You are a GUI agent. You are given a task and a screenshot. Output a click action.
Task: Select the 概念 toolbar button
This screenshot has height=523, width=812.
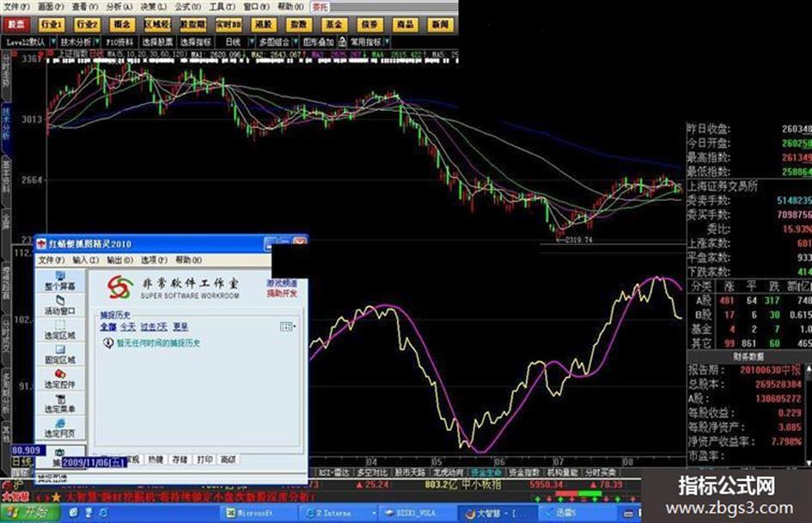tap(122, 24)
